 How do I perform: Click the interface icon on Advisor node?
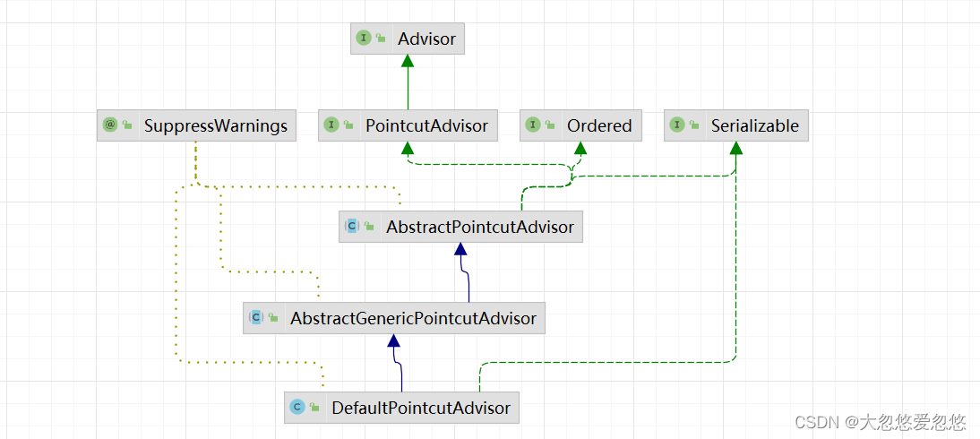[364, 39]
